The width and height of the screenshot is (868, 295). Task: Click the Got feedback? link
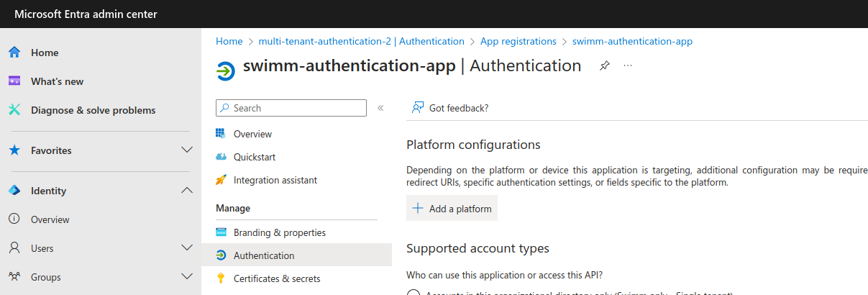(459, 108)
